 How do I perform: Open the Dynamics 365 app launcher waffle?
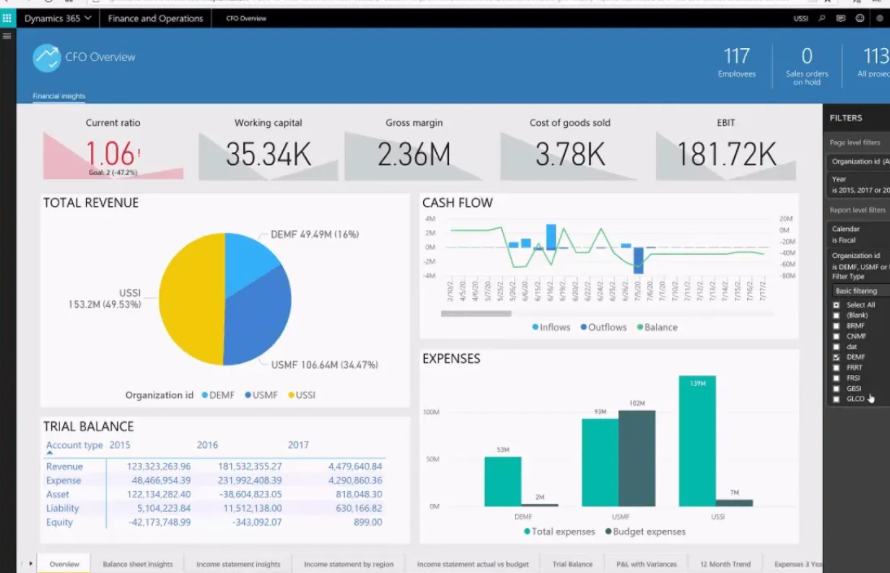7,18
